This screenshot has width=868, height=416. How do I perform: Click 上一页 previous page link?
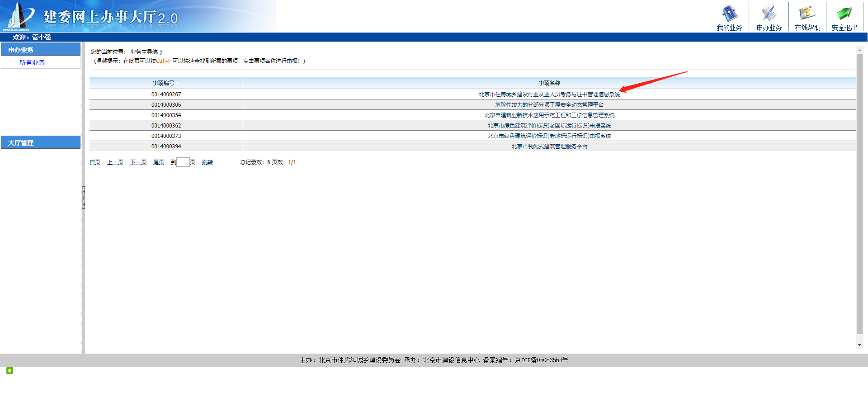click(x=115, y=162)
